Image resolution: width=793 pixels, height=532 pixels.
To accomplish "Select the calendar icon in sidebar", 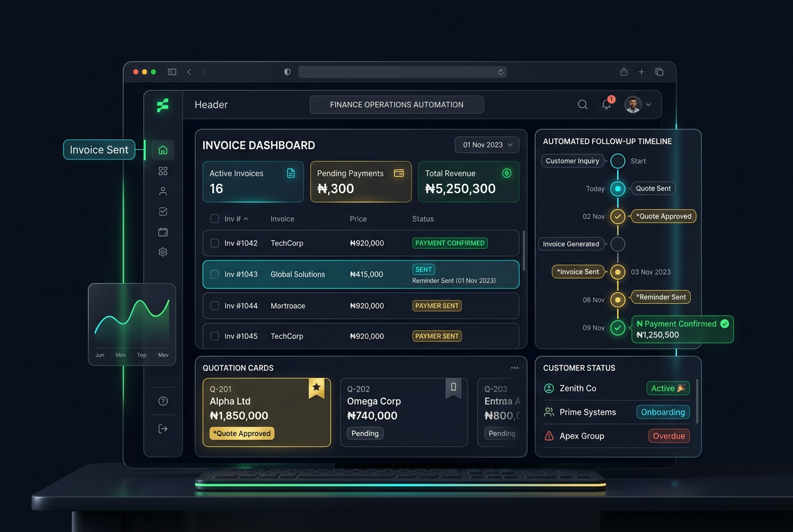I will point(163,232).
